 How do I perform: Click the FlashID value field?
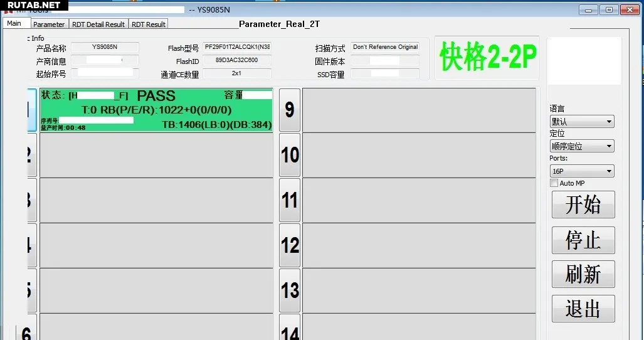click(237, 61)
